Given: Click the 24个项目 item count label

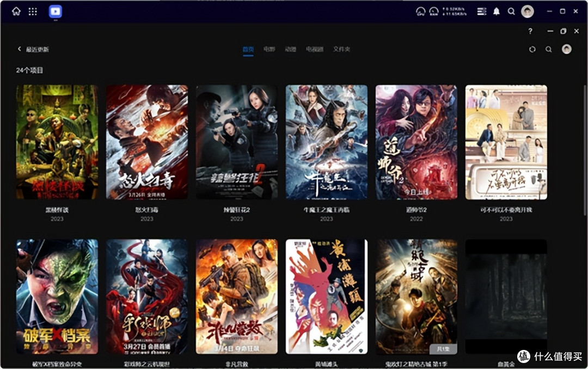Looking at the screenshot, I should pos(29,70).
